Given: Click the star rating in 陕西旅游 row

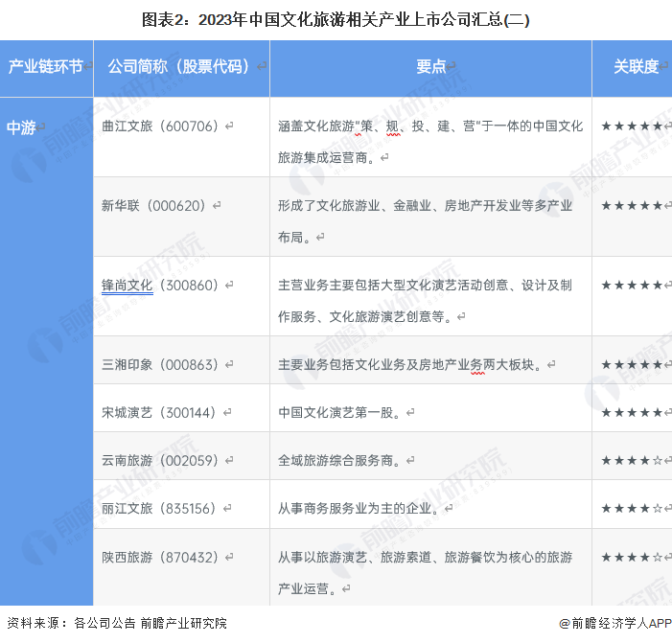Looking at the screenshot, I should pos(632,558).
